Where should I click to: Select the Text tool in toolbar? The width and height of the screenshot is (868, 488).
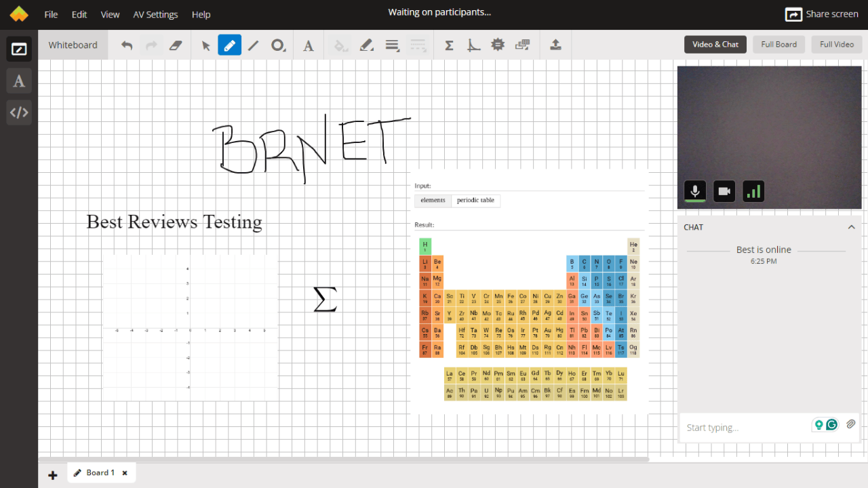308,45
